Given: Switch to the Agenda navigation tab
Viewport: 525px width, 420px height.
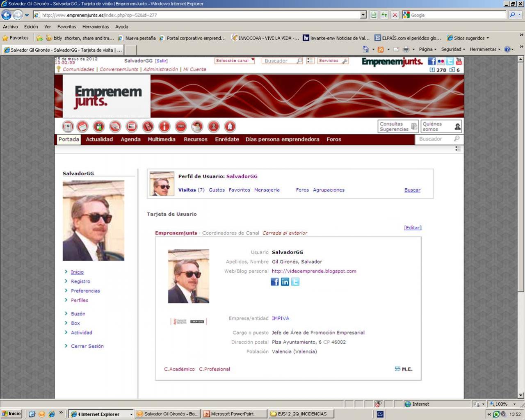Looking at the screenshot, I should [x=130, y=139].
